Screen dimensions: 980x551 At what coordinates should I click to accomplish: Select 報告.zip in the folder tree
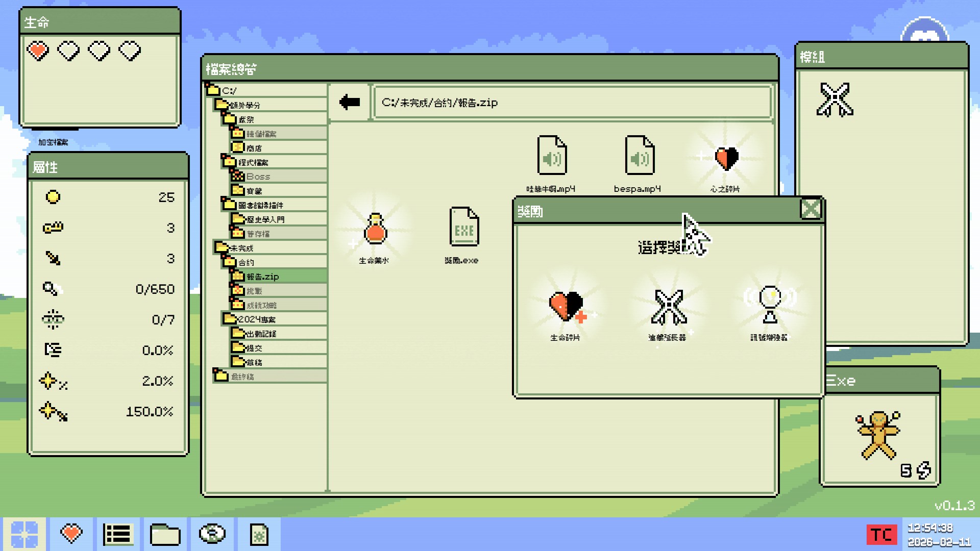(262, 277)
